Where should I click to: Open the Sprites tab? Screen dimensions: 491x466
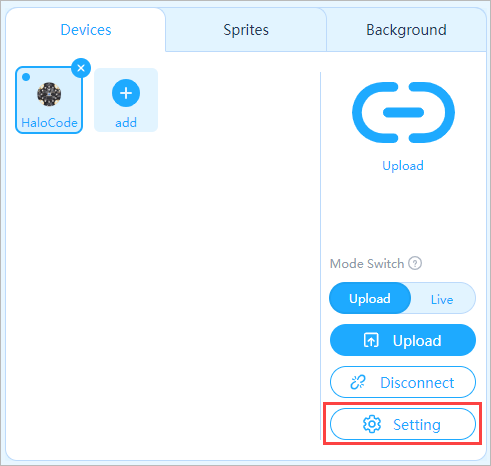coord(246,30)
